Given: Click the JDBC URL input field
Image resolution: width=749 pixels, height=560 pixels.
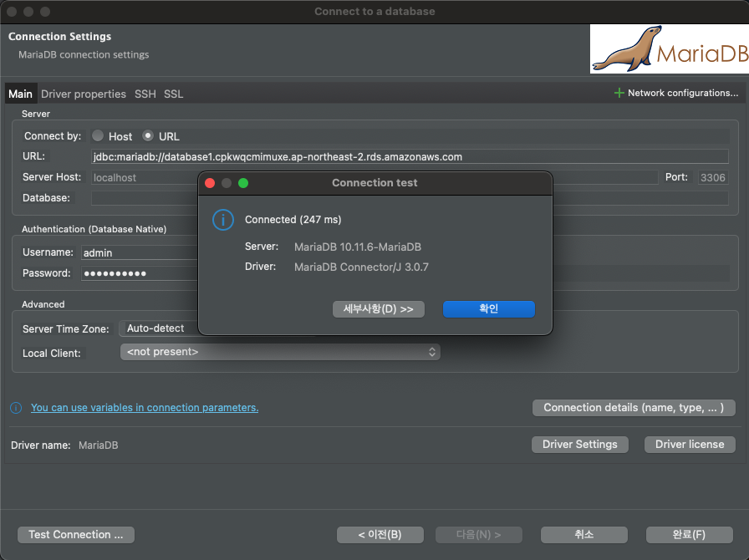Looking at the screenshot, I should (x=410, y=157).
